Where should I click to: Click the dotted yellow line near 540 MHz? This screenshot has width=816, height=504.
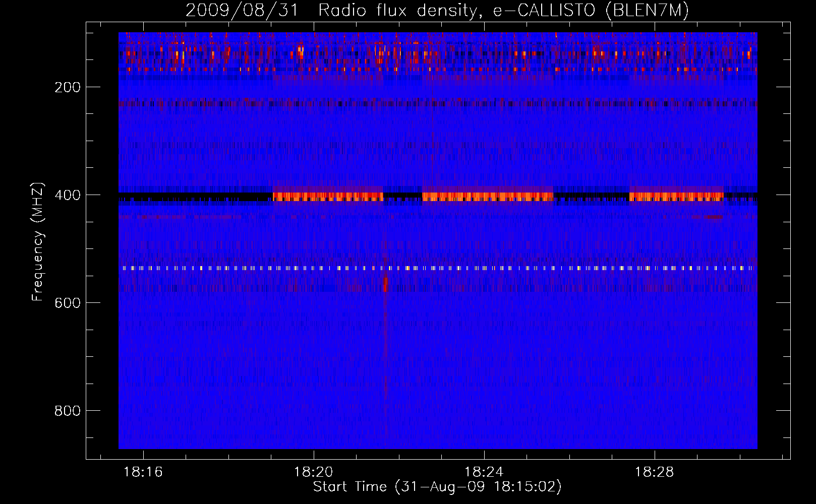point(438,268)
